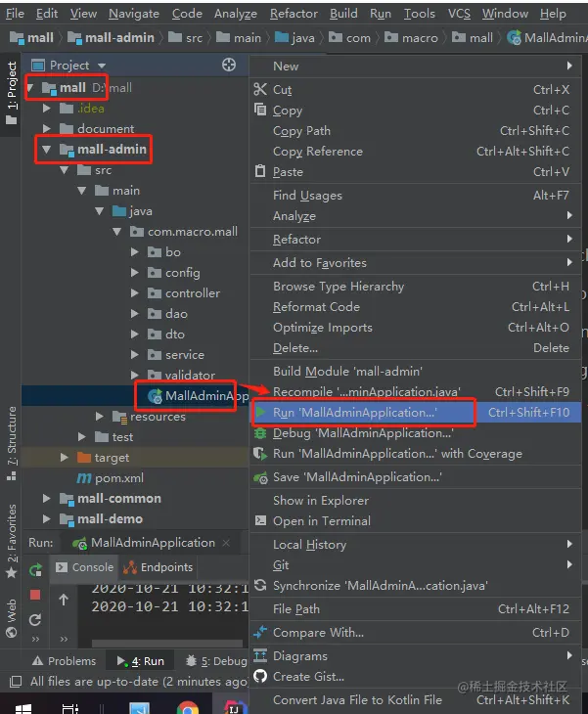The height and width of the screenshot is (714, 588).
Task: Expand the service package
Action: coord(134,354)
